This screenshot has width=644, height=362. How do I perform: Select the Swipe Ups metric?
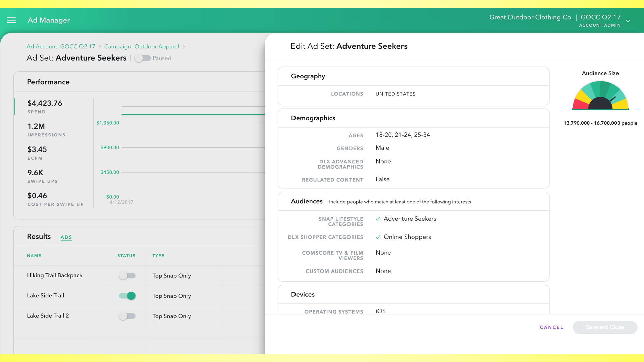(x=42, y=176)
